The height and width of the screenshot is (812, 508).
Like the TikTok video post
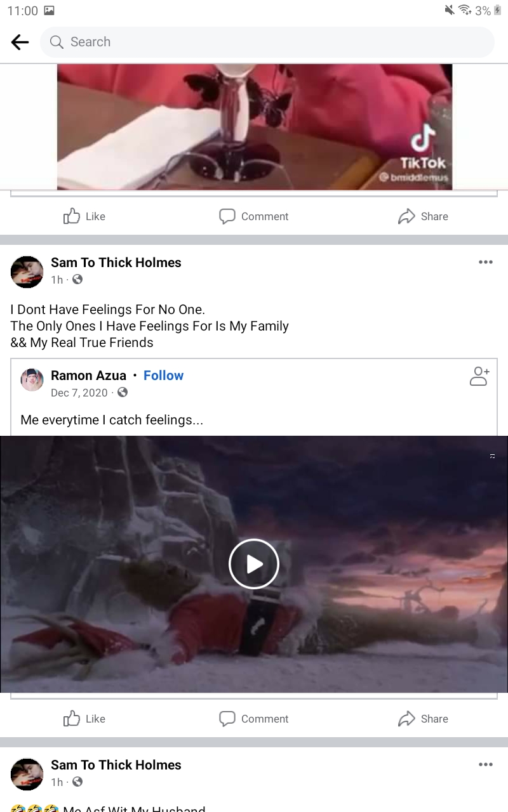coord(84,216)
